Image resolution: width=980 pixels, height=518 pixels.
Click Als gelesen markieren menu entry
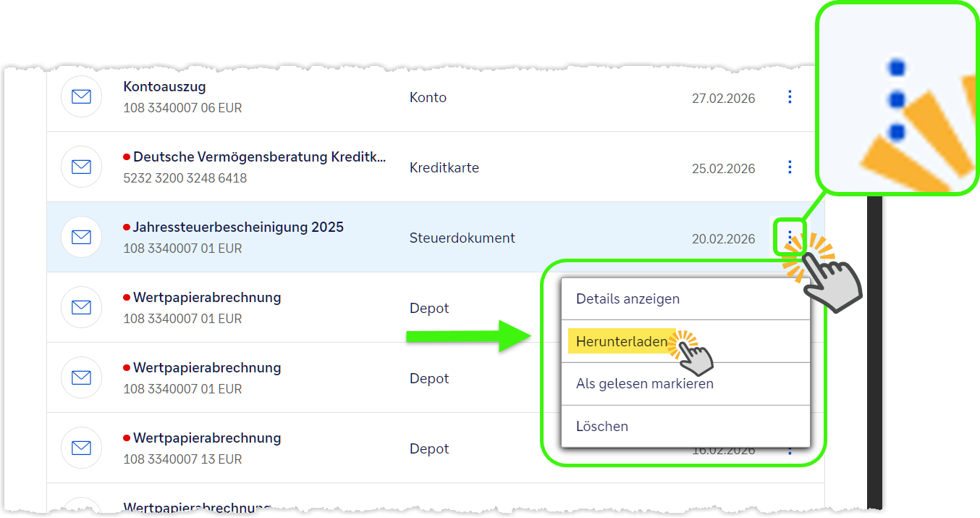pos(644,384)
